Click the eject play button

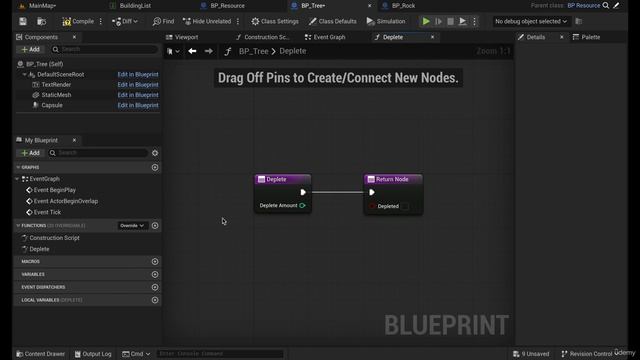(x=462, y=21)
